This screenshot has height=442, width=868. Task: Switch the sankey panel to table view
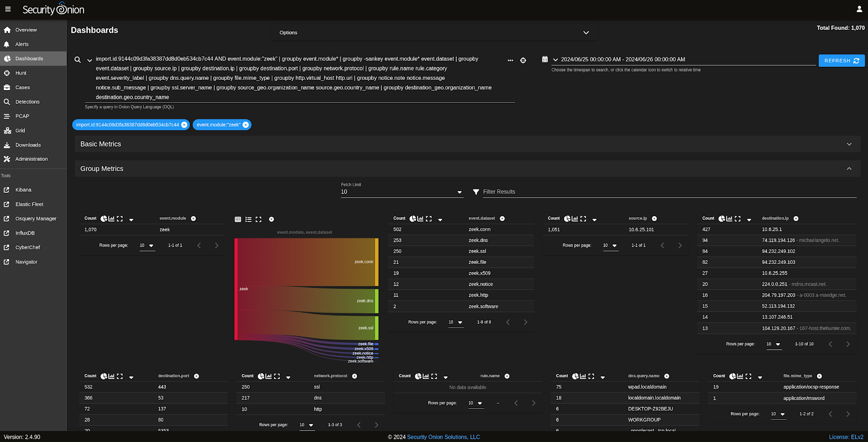coord(238,219)
